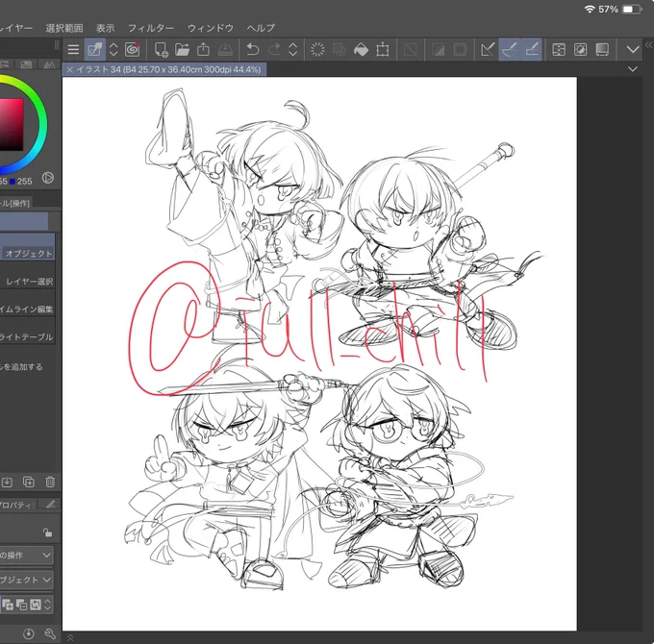Click the clear layer sparkle icon
Image resolution: width=654 pixels, height=644 pixels.
click(317, 50)
